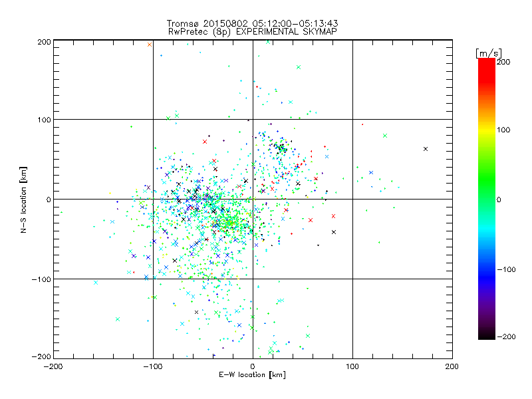This screenshot has height=399, width=532.
Task: Click the "100" tick label on N-S axis
Action: pyautogui.click(x=44, y=120)
